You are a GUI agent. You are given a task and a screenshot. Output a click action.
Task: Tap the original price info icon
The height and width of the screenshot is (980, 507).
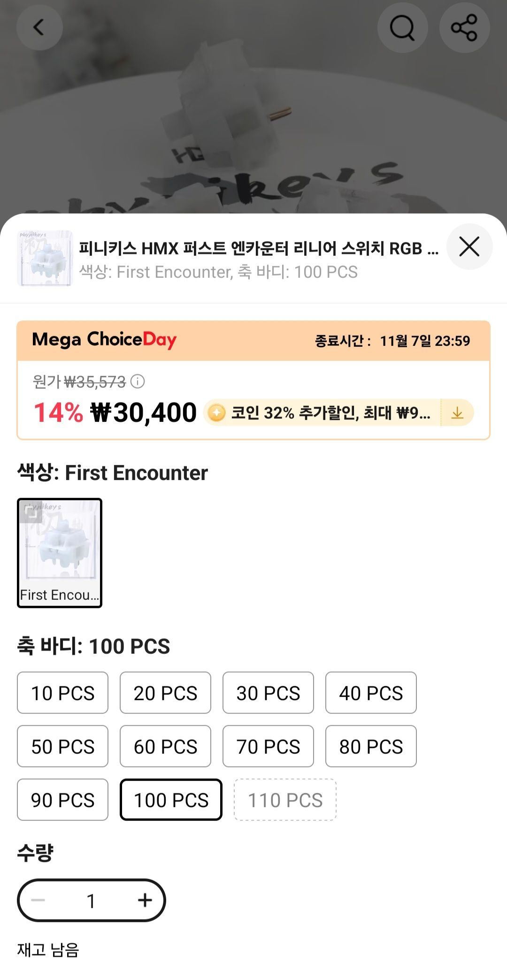coord(138,381)
